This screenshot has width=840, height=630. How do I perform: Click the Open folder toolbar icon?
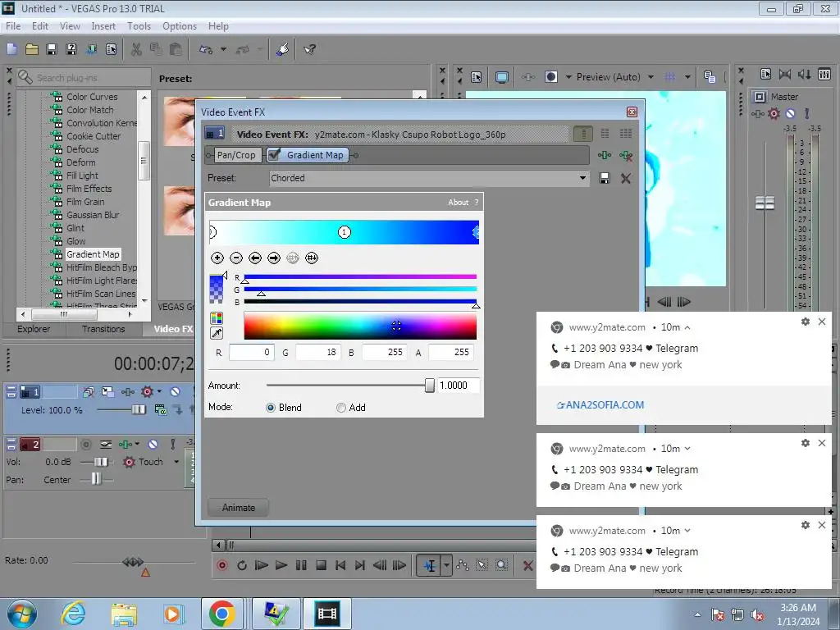[32, 49]
